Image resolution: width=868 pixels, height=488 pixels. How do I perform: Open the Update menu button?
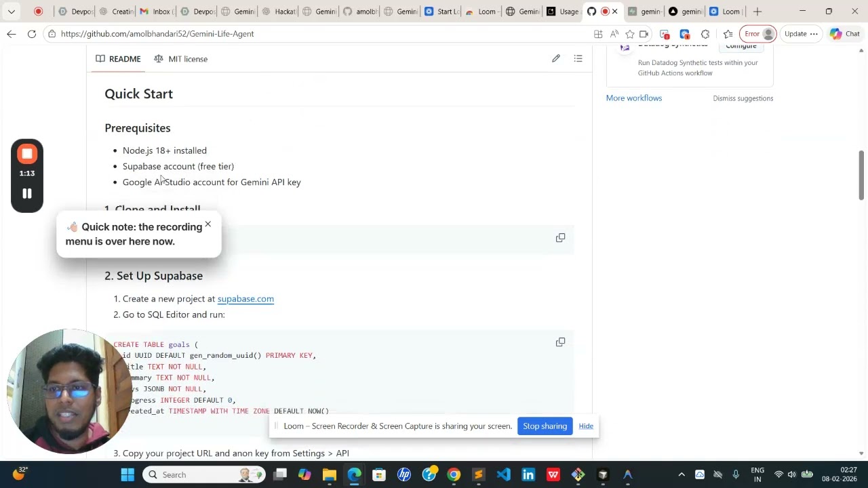801,34
